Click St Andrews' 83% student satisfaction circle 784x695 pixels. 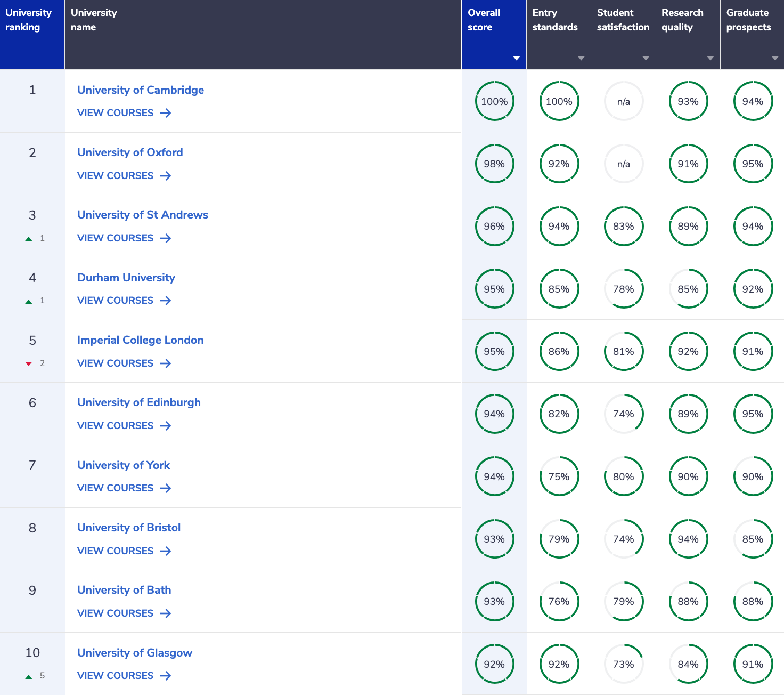(x=624, y=226)
